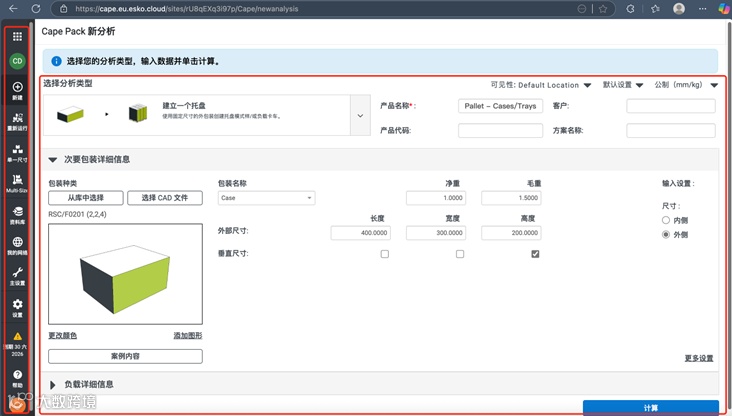This screenshot has height=416, width=732.
Task: Open the 默认设置 dropdown
Action: 623,85
